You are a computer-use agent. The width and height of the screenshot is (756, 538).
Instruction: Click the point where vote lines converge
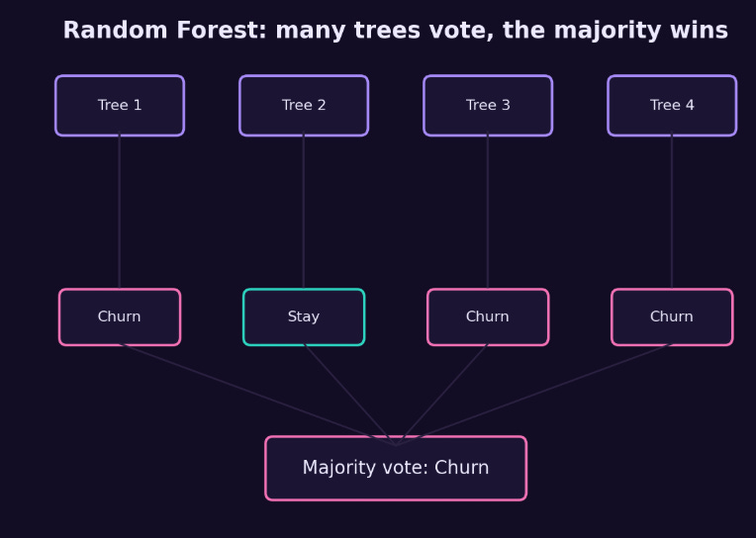(x=396, y=445)
